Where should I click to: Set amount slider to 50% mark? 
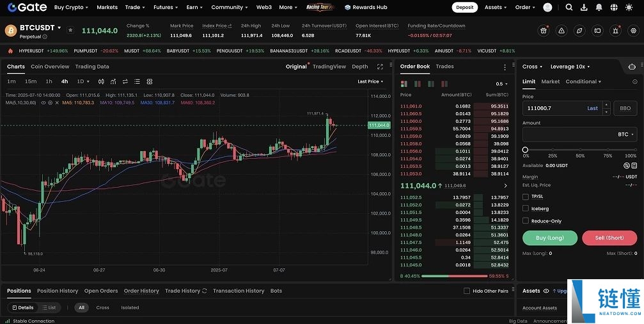tap(580, 149)
